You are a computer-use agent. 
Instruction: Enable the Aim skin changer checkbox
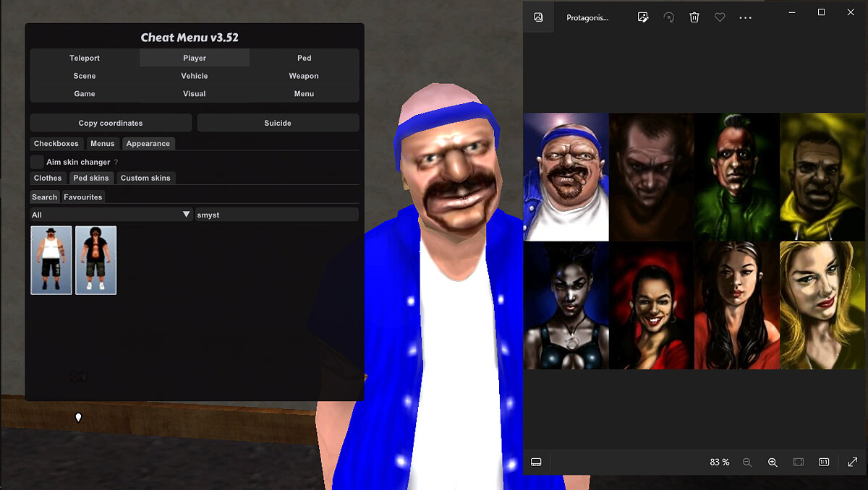click(x=37, y=162)
